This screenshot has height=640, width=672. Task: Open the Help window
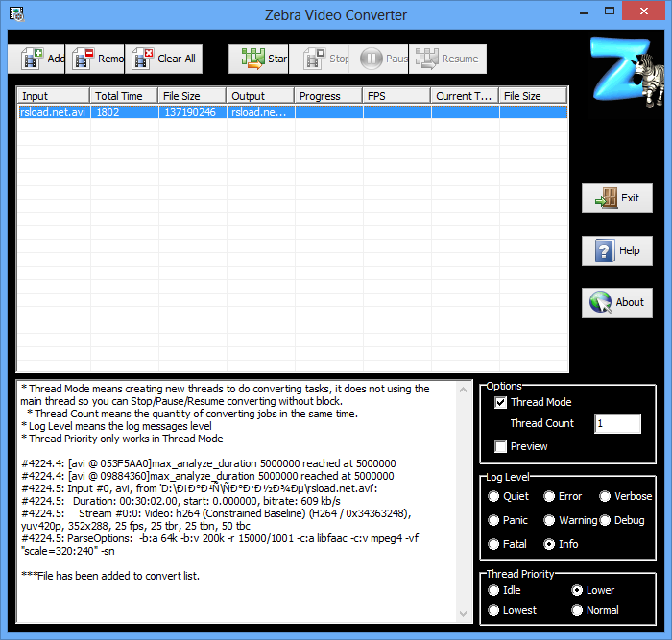pyautogui.click(x=617, y=250)
